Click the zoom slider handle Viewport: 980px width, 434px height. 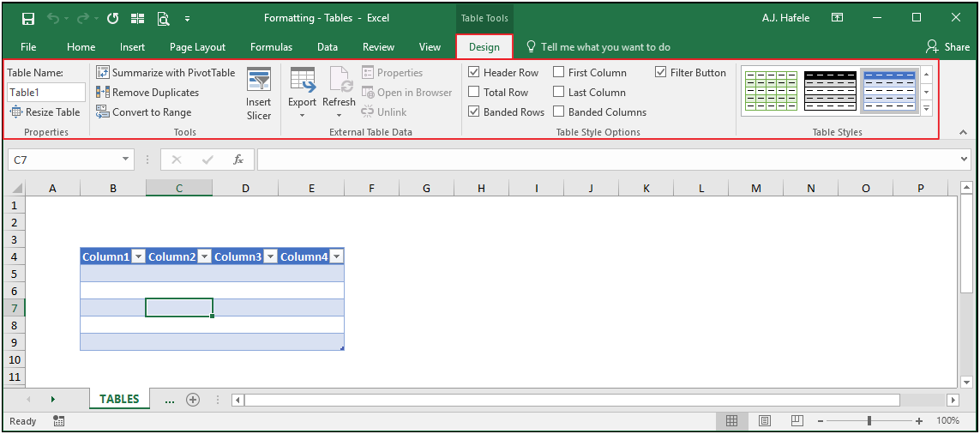[x=869, y=421]
